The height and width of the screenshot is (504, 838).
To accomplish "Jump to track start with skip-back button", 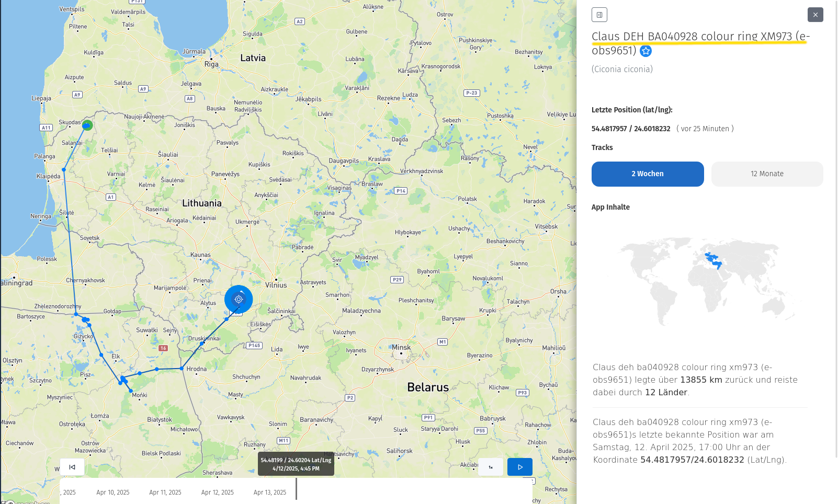I will pos(72,467).
